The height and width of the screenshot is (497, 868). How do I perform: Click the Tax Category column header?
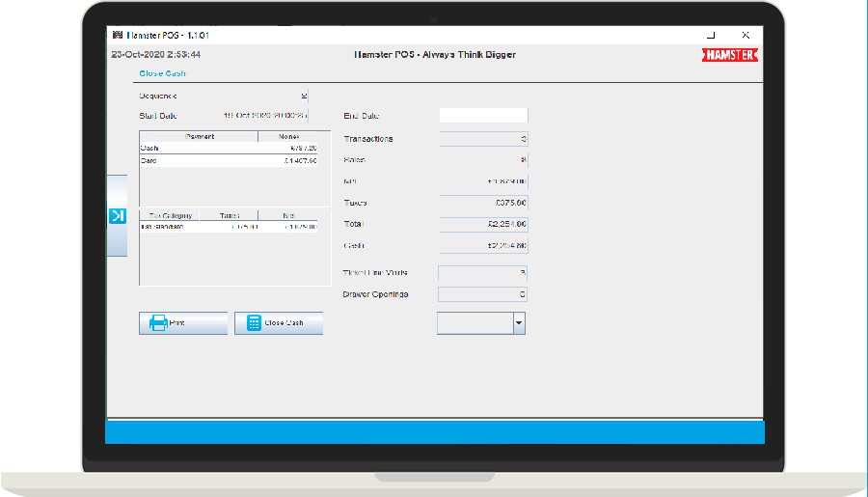(170, 215)
